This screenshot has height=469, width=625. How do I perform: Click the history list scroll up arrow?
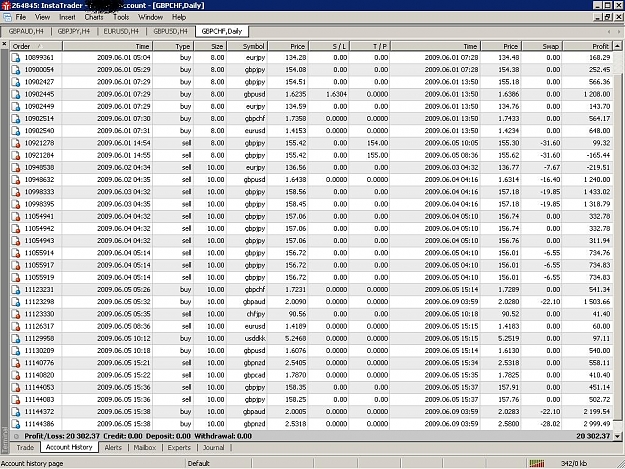point(617,46)
